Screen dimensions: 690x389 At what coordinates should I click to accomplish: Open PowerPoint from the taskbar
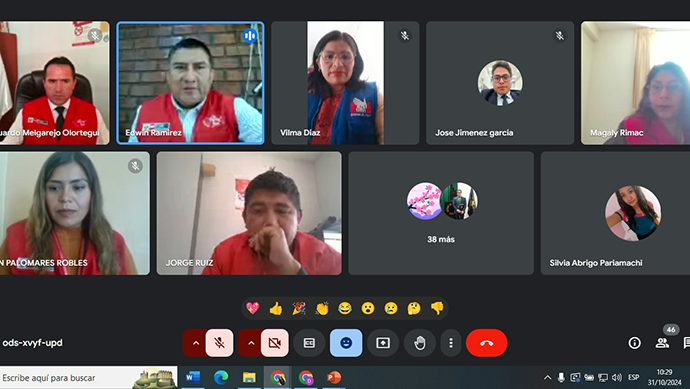coord(334,378)
